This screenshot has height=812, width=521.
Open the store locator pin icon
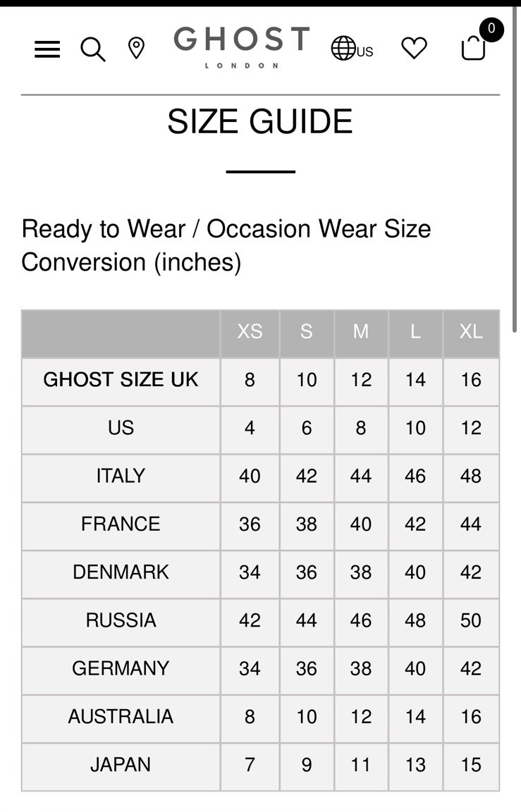click(x=136, y=48)
